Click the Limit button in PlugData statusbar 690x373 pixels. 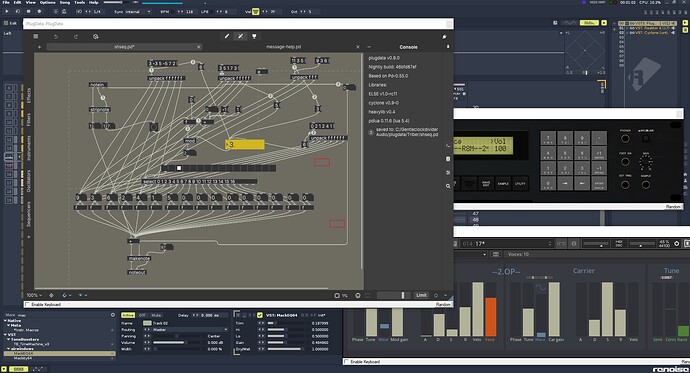point(421,295)
